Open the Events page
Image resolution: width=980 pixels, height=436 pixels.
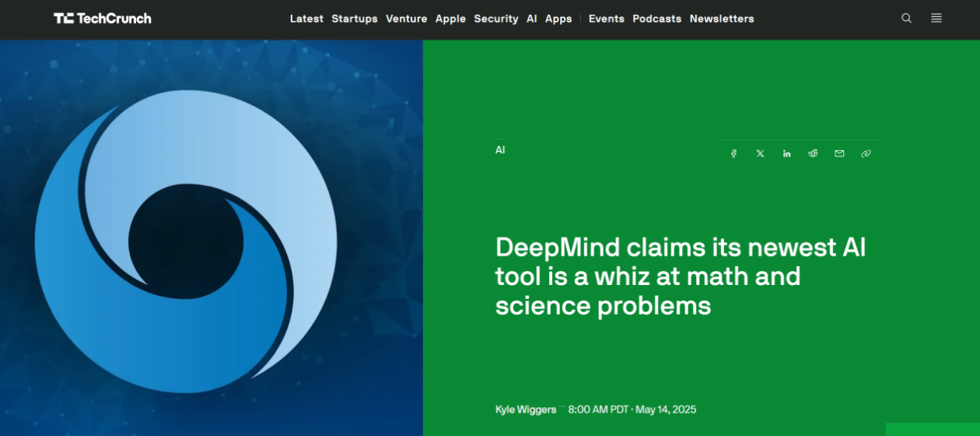coord(607,19)
